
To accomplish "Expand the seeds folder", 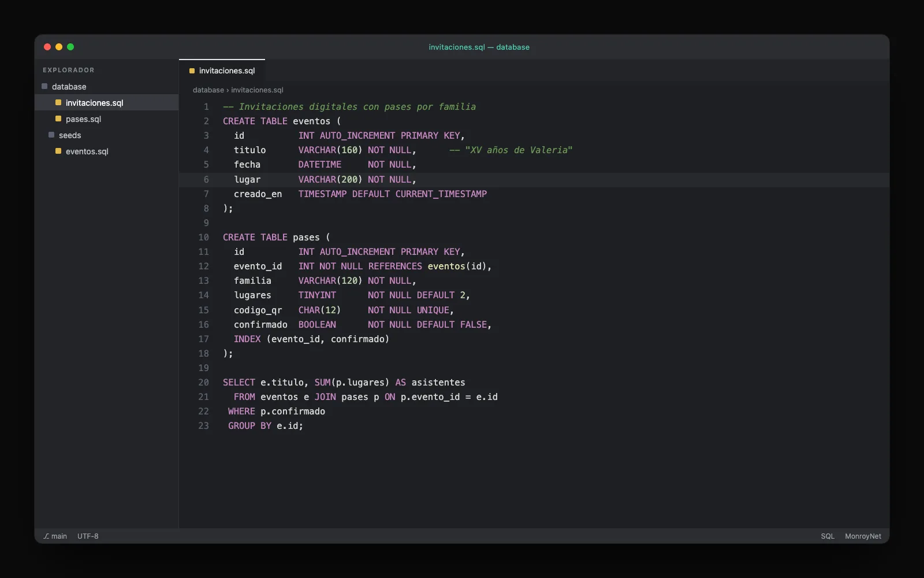I will tap(107, 135).
